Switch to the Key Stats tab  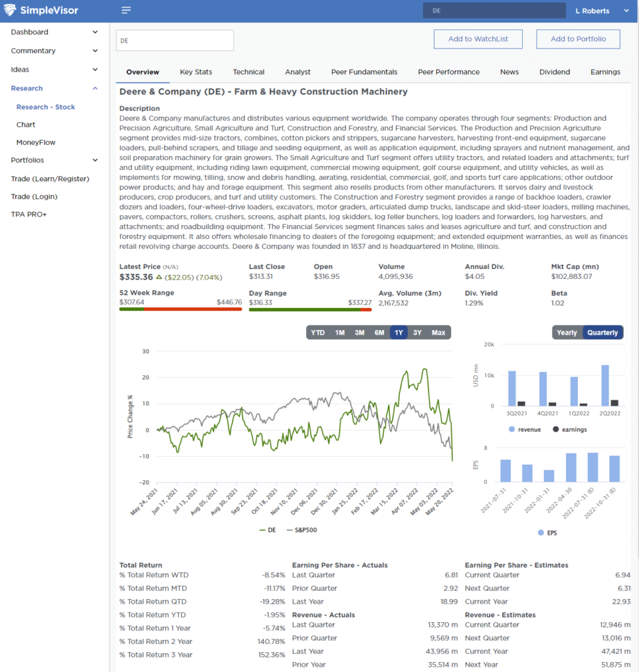(196, 72)
